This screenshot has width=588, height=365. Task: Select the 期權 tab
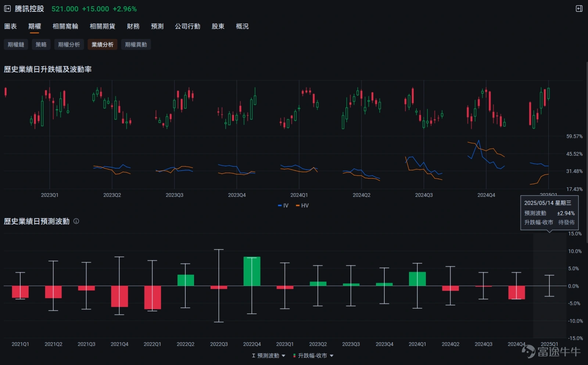(35, 26)
